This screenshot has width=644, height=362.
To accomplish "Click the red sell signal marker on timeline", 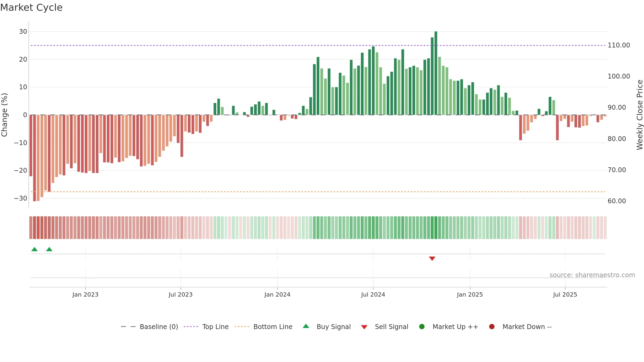I will click(x=432, y=258).
